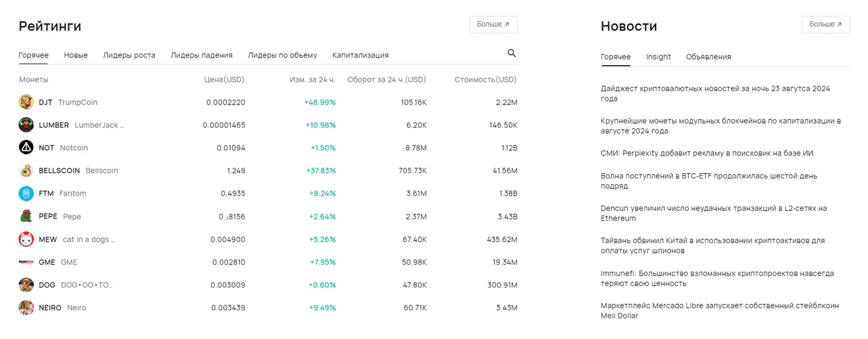Click the GME GameStop logo icon
The height and width of the screenshot is (339, 868).
pos(26,262)
